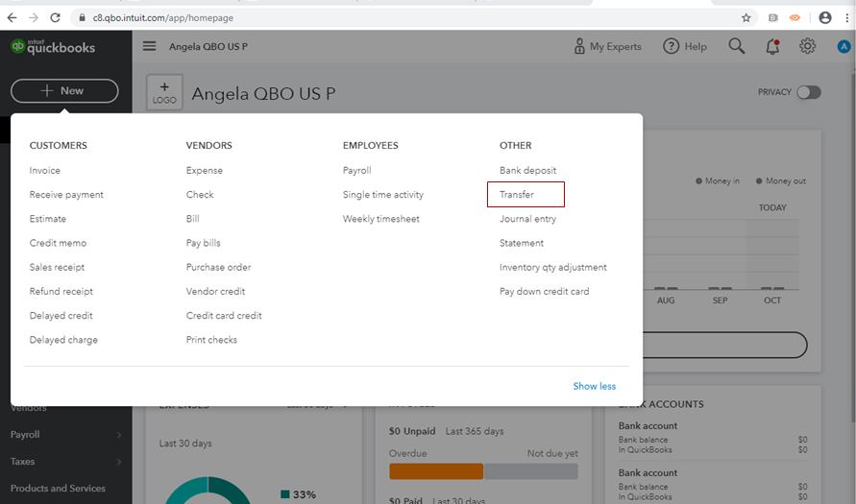Open the account avatar A
856x504 pixels.
click(x=844, y=46)
